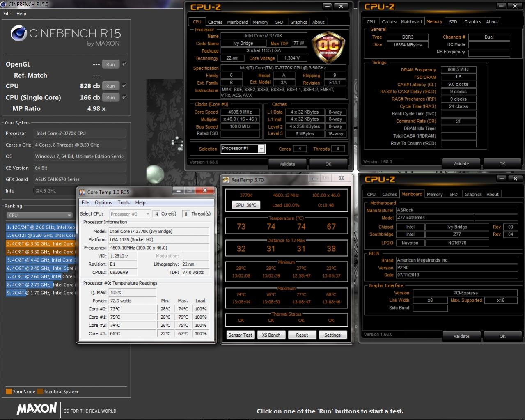Click the Core #0 73°C reading in Core Temp
This screenshot has height=420, width=525.
pos(133,309)
